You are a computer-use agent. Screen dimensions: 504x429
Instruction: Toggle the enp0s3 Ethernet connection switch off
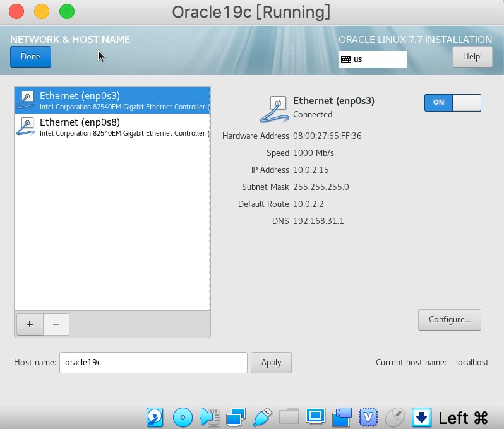(x=453, y=103)
